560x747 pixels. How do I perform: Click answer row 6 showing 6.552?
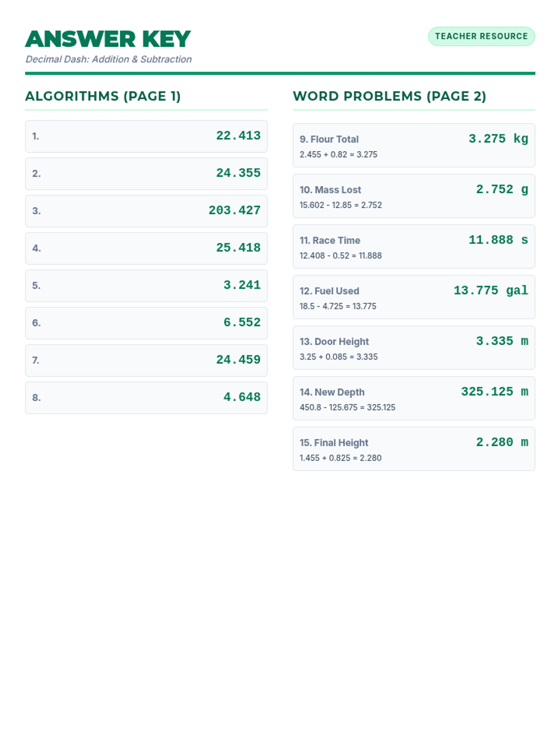(x=146, y=323)
